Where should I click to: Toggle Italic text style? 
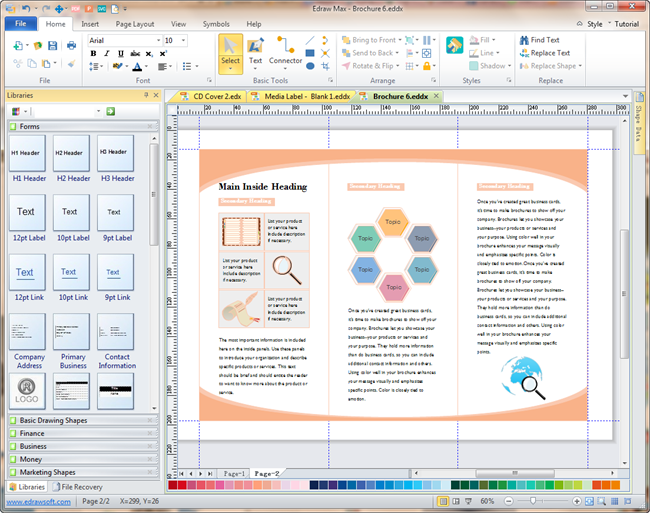[108, 54]
